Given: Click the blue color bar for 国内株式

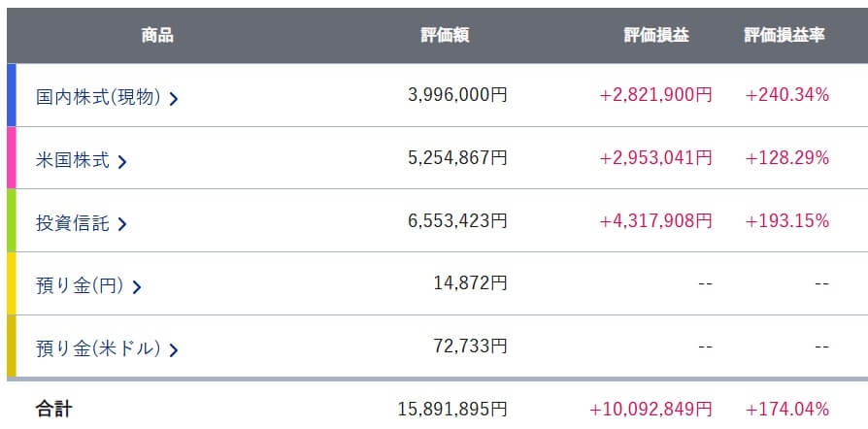Looking at the screenshot, I should click(11, 95).
